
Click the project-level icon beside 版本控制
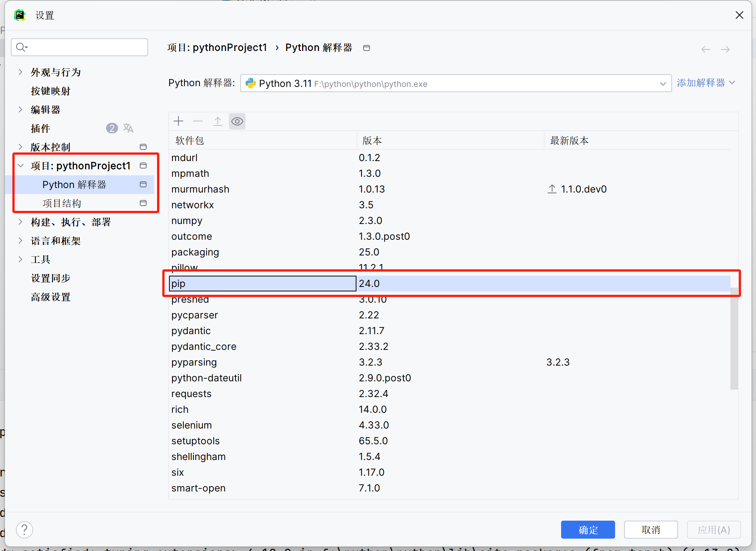coord(143,147)
